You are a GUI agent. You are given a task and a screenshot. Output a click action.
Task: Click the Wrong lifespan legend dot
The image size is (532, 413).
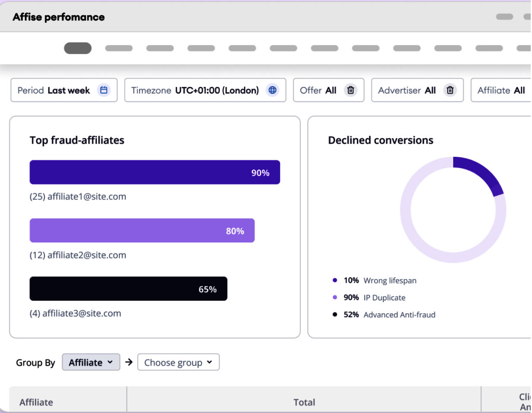pyautogui.click(x=335, y=280)
